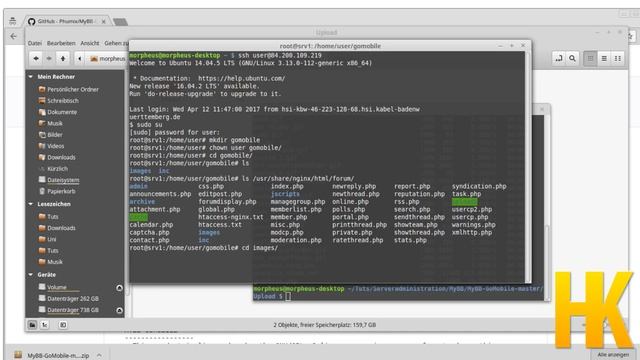Image resolution: width=640 pixels, height=360 pixels.
Task: Collapse the Geräte section
Action: 31,275
